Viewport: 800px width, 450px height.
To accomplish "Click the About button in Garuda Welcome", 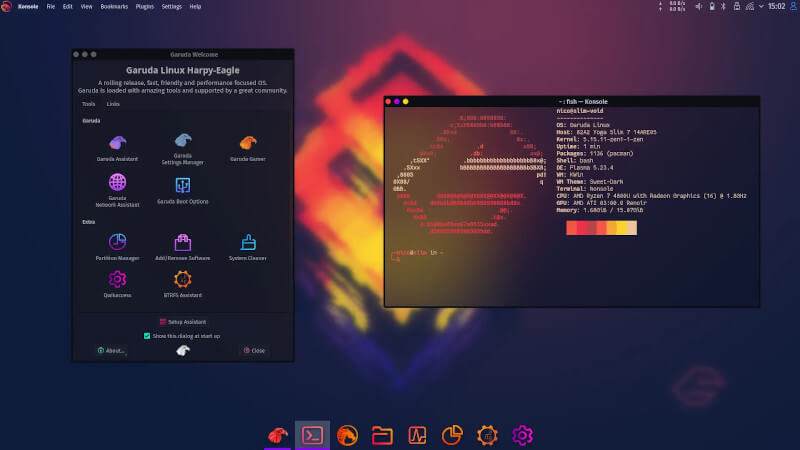I will pos(111,351).
